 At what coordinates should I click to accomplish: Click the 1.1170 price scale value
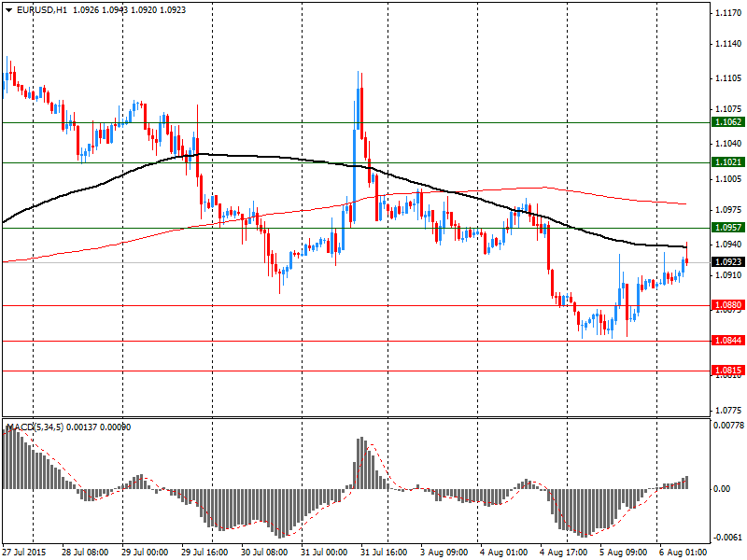(728, 13)
